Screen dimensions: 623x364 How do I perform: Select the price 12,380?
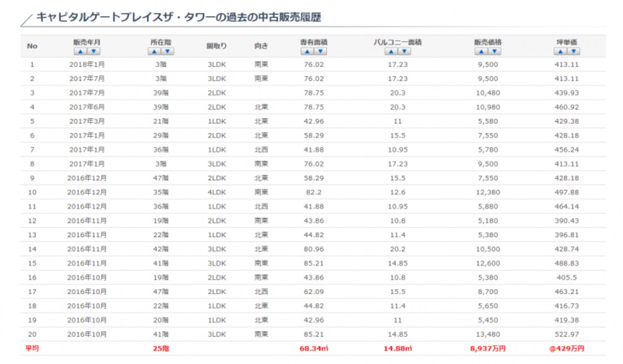tap(487, 192)
